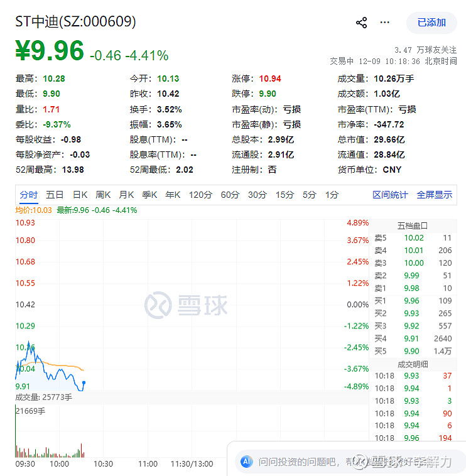Viewport: 466px width, 476px height.
Task: Click the 五档盘口 header
Action: coord(413,226)
